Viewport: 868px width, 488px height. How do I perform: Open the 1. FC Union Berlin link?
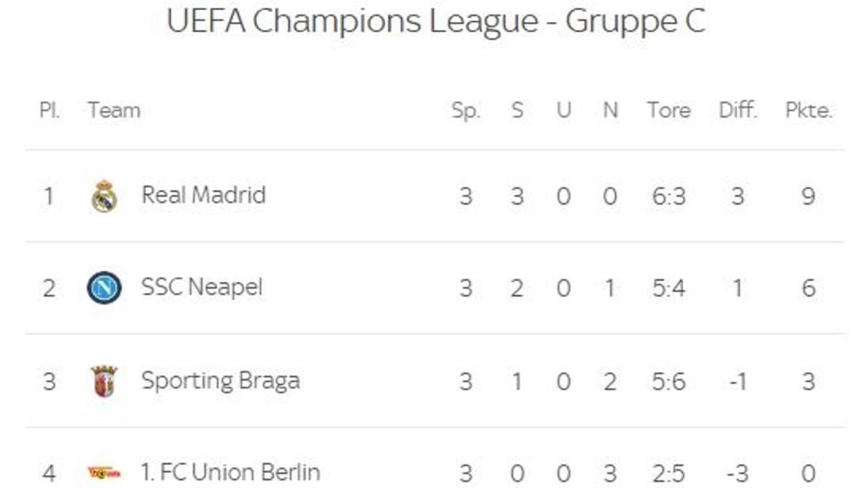230,473
